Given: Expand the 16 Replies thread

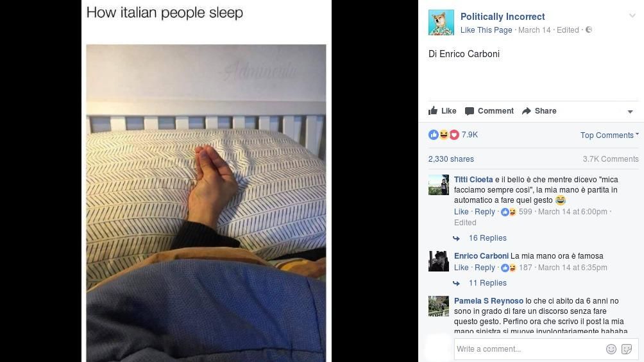Looking at the screenshot, I should pos(487,238).
